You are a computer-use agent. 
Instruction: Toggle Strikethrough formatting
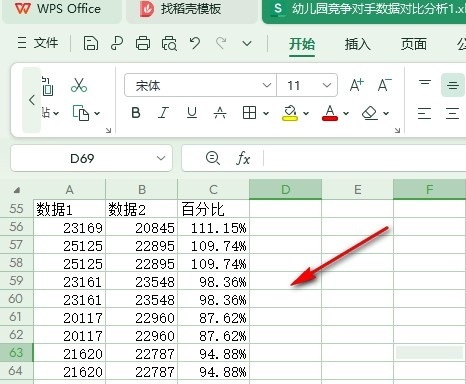220,113
